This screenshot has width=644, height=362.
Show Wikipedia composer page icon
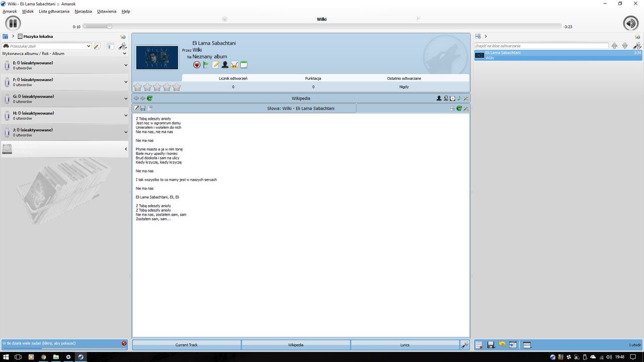click(x=446, y=99)
